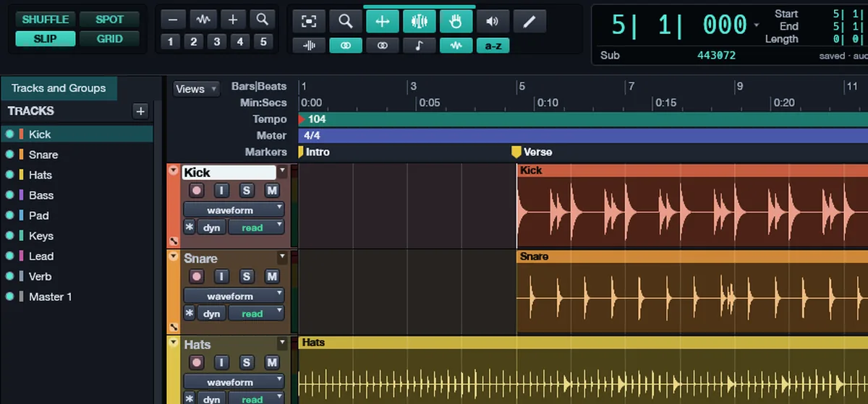This screenshot has width=868, height=404.
Task: Click the zoom magnifier next to presets
Action: [263, 20]
